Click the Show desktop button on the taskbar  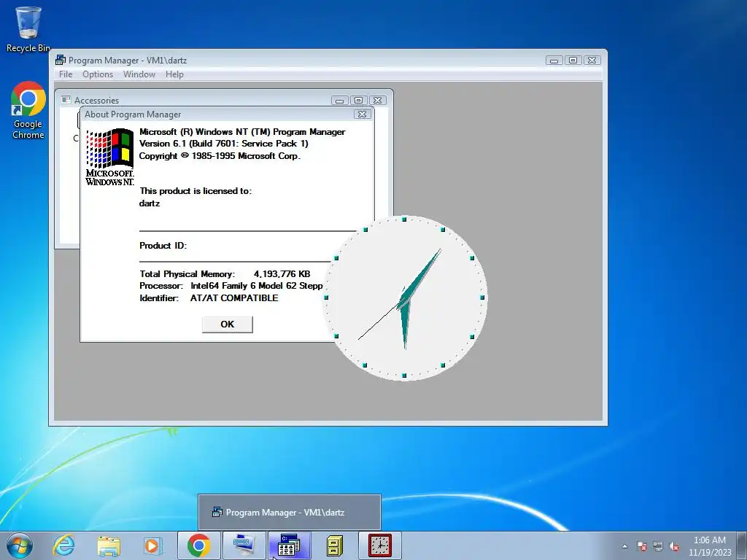[x=742, y=545]
